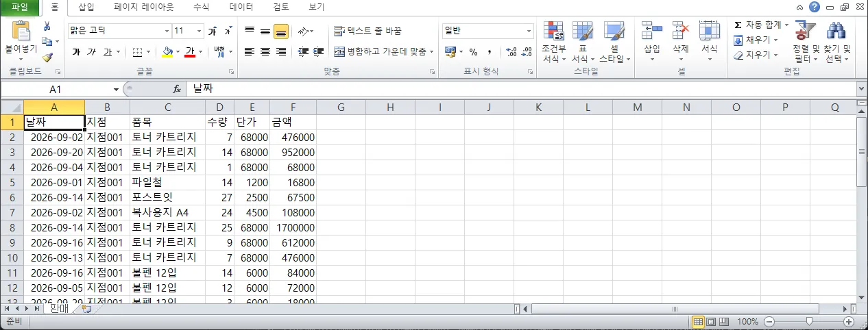Apply comma style format
Viewport: 868px width, 330px height.
coord(490,52)
